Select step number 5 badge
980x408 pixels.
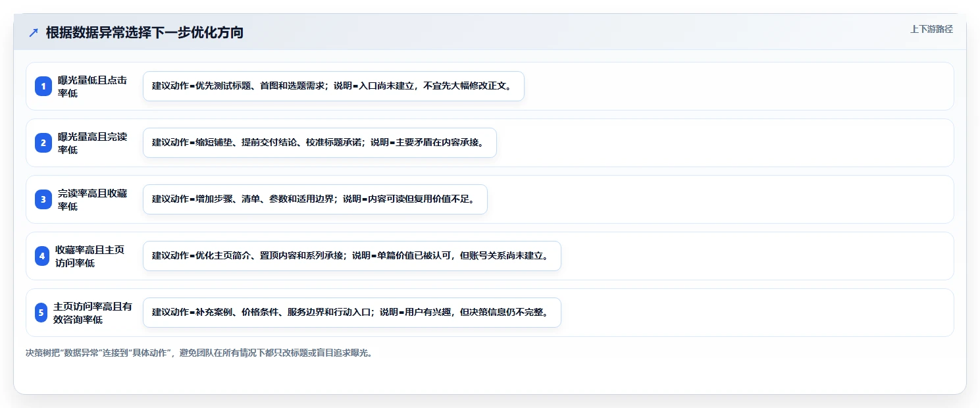41,313
